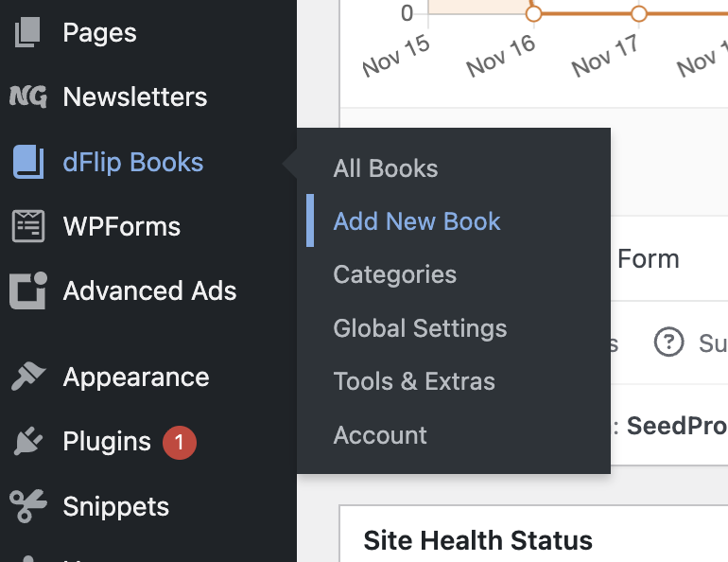Screen dimensions: 728x562
Task: Click the Newsletters NG icon
Action: point(27,97)
